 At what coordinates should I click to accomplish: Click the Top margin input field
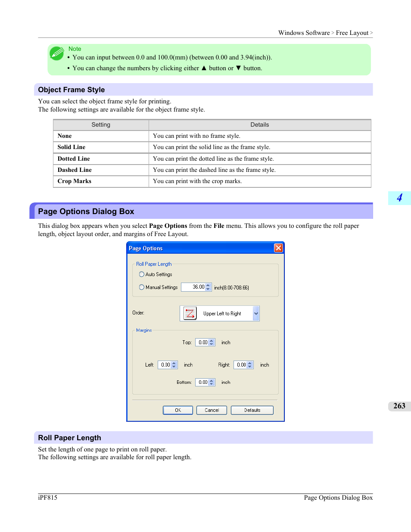(x=202, y=342)
